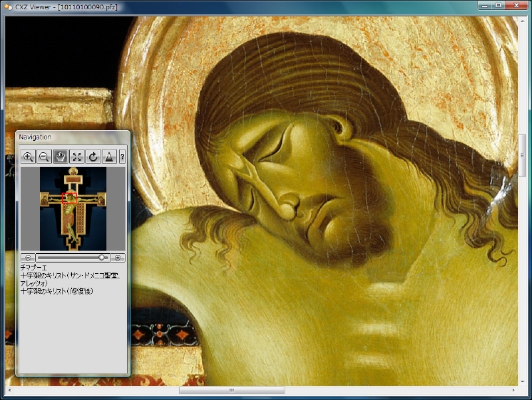Image resolution: width=532 pixels, height=400 pixels.
Task: Click the minus button beside the zoom slider
Action: coord(28,258)
